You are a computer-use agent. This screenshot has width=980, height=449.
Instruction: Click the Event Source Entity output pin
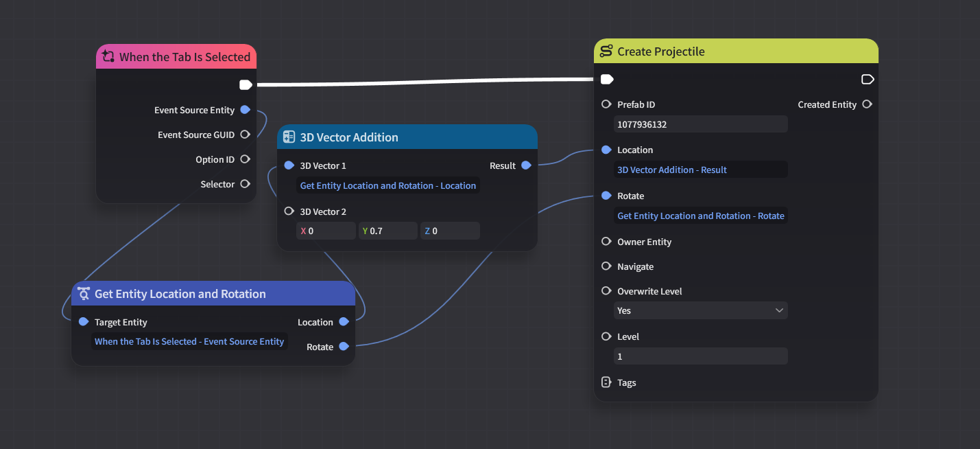pyautogui.click(x=245, y=110)
